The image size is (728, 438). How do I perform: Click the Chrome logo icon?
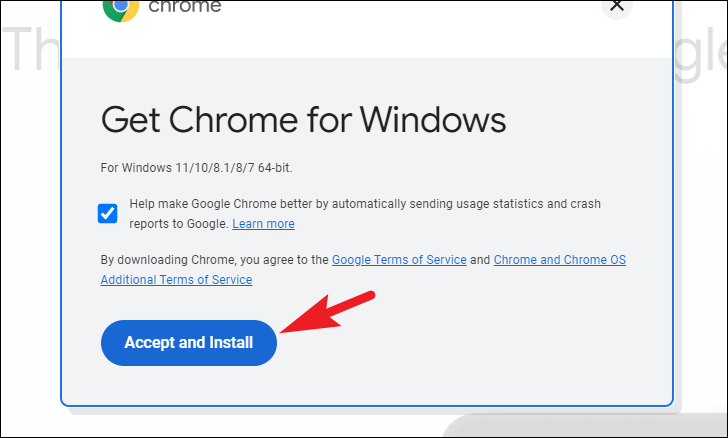click(121, 10)
